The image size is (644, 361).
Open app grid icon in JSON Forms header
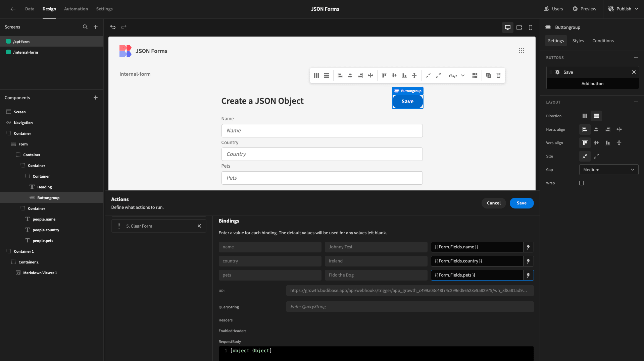coord(521,51)
